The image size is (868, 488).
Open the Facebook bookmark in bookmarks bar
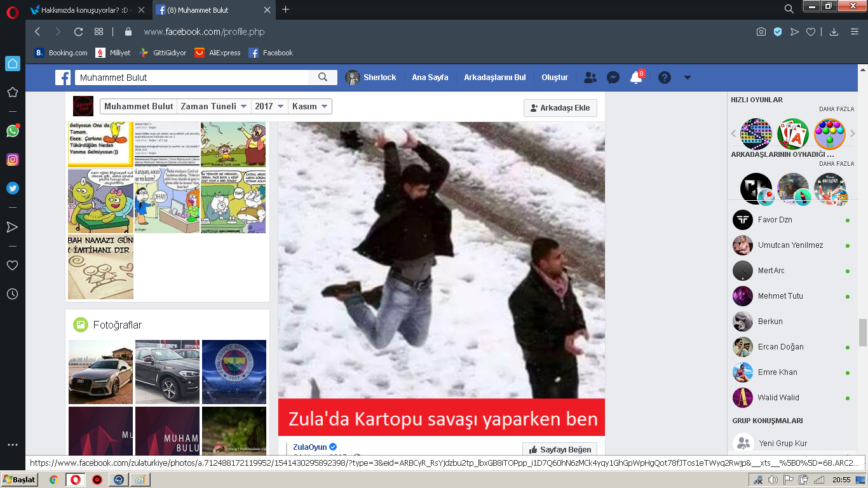[x=271, y=53]
